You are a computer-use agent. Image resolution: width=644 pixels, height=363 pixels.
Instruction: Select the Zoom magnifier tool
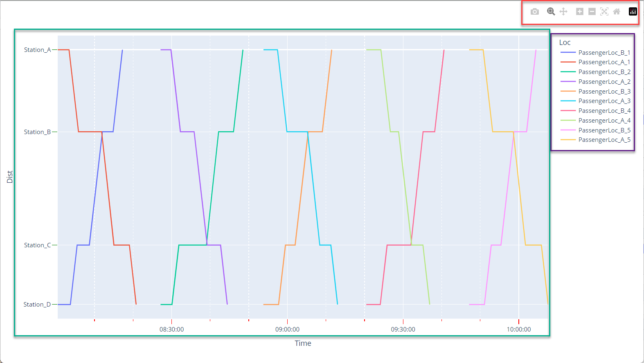[x=551, y=12]
